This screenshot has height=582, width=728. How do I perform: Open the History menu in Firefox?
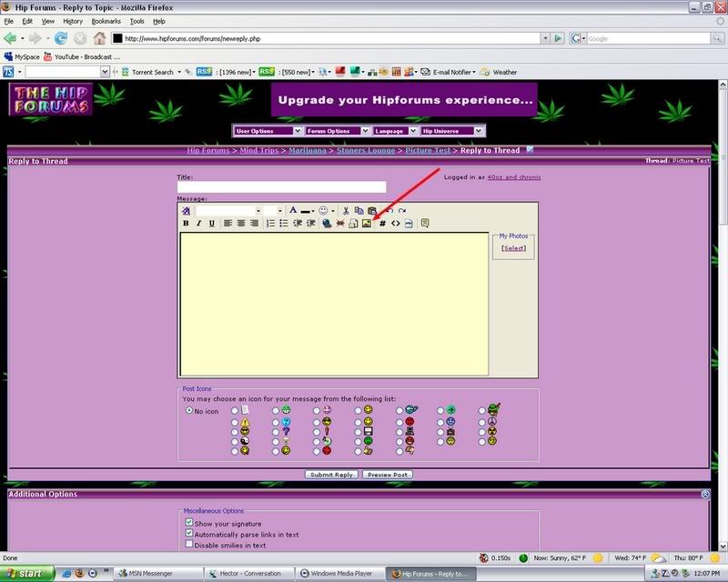[73, 20]
